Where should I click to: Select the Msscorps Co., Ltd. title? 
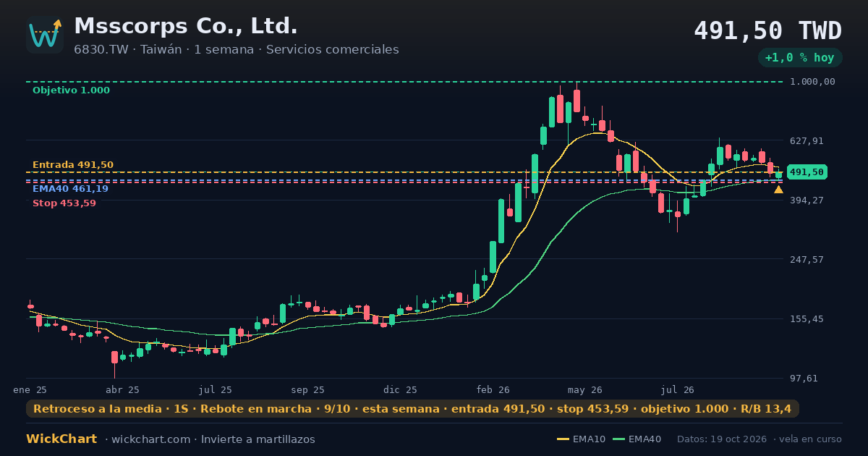186,26
